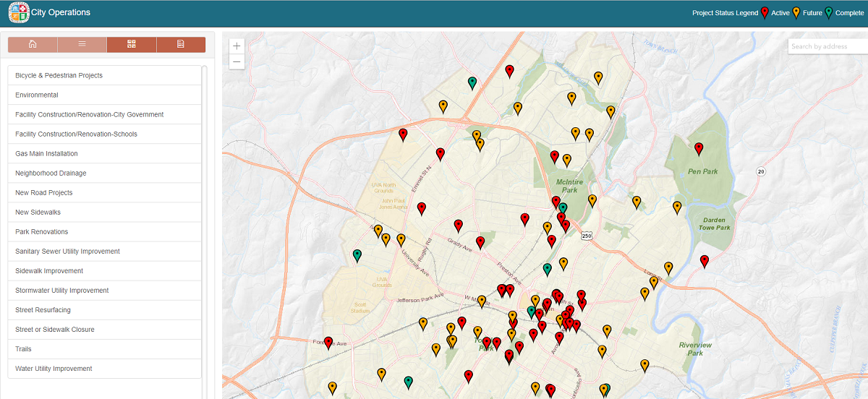Click the red marker at top center of map
868x399 pixels.
pos(509,71)
